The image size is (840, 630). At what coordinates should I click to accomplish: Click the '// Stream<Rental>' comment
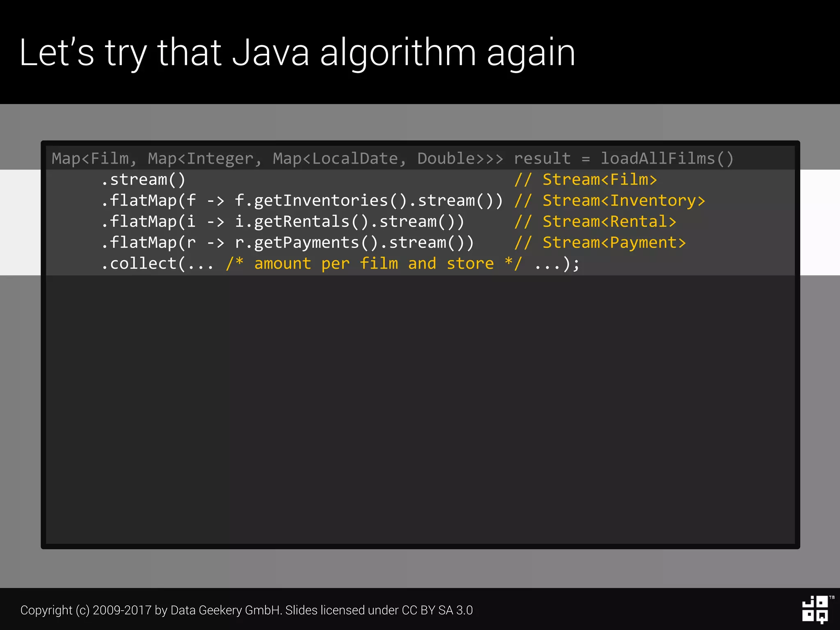click(x=596, y=221)
